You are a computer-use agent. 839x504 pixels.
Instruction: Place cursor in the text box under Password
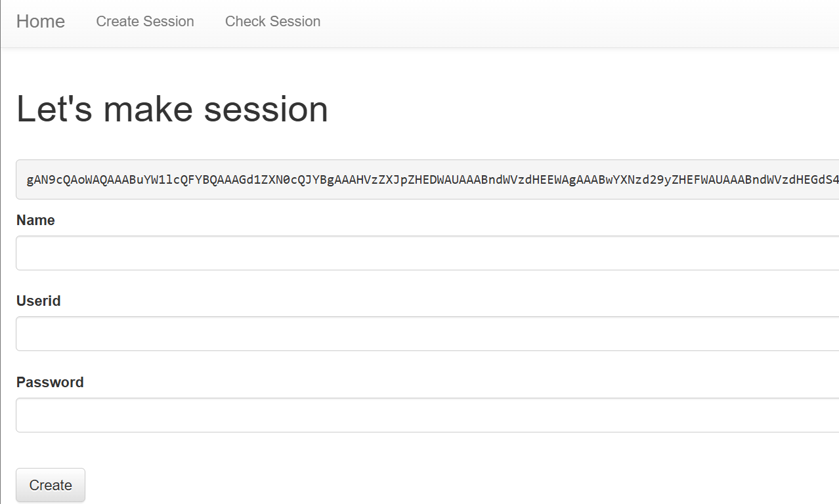[x=427, y=415]
